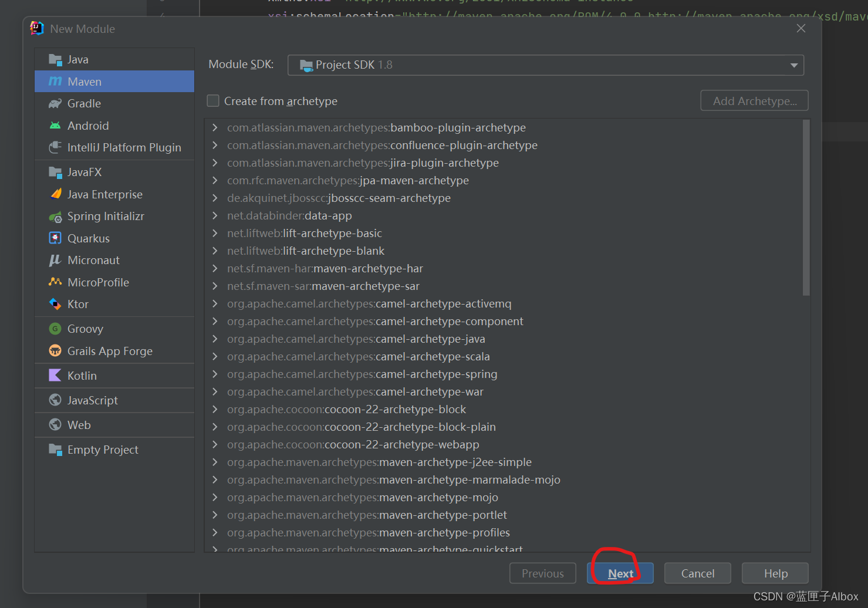Expand confluence-plugin-archetype entry
Viewport: 868px width, 608px height.
pyautogui.click(x=215, y=145)
